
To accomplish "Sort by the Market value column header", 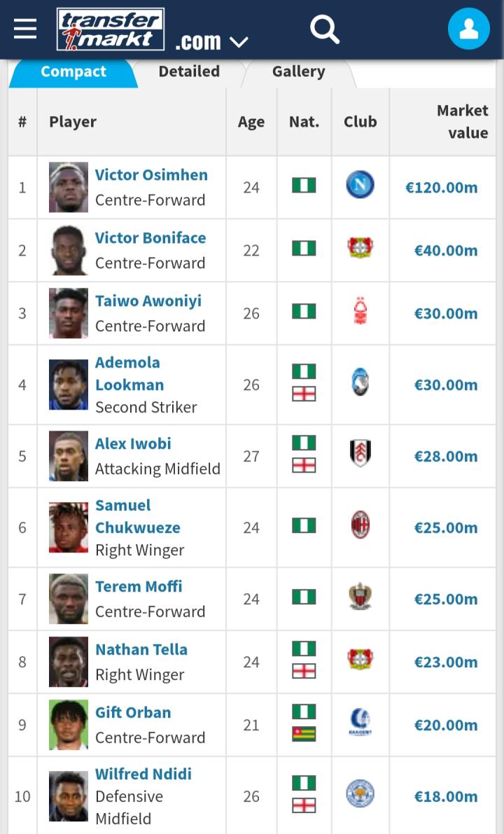I will pos(462,121).
